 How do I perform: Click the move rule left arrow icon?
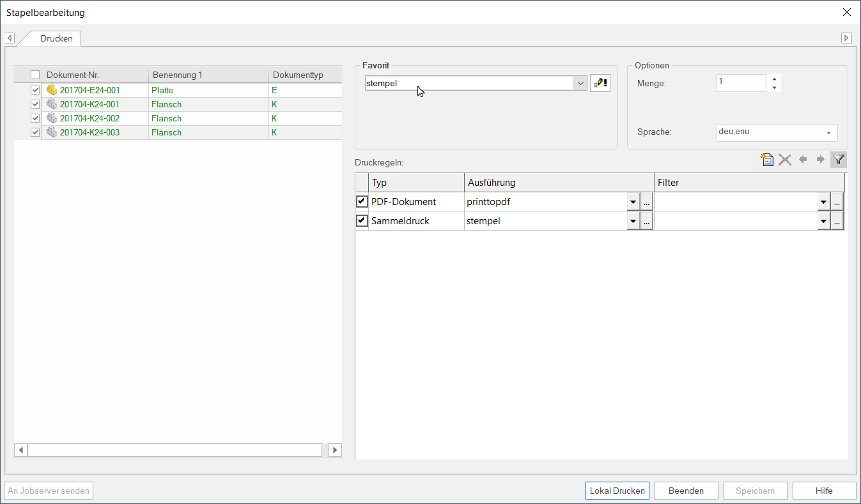point(803,160)
